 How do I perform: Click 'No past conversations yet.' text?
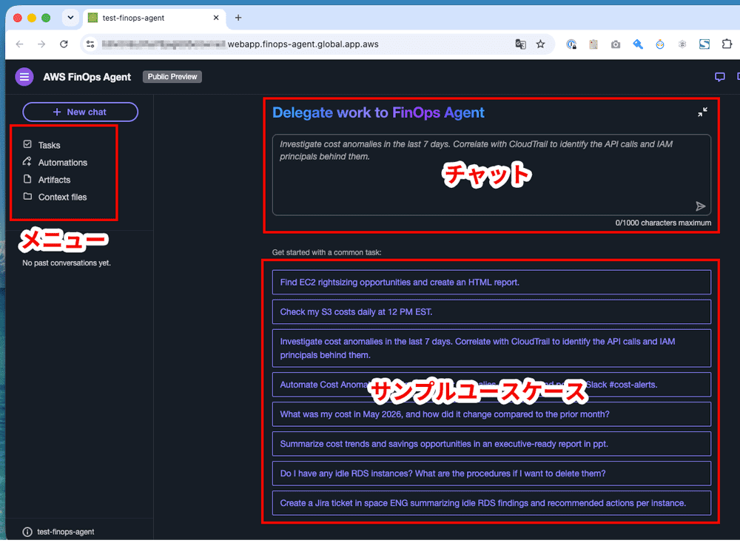click(67, 263)
